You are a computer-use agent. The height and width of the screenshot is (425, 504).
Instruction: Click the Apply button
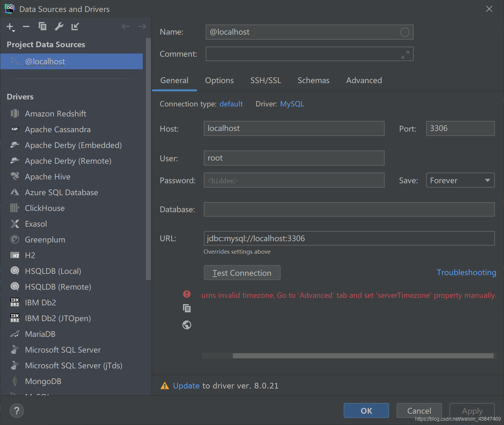[x=472, y=411]
